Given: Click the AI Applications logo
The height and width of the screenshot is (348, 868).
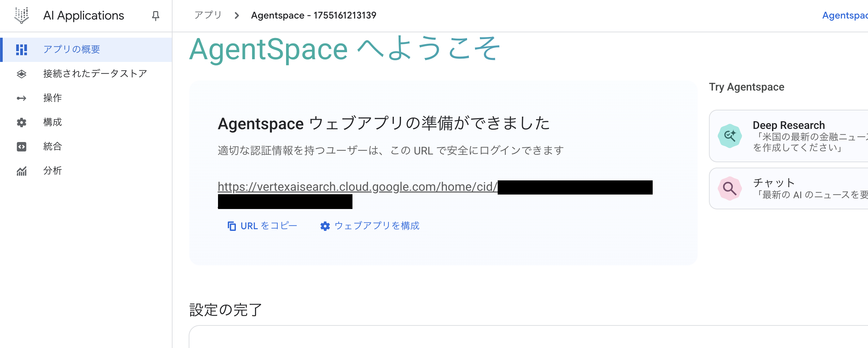Looking at the screenshot, I should [x=21, y=15].
